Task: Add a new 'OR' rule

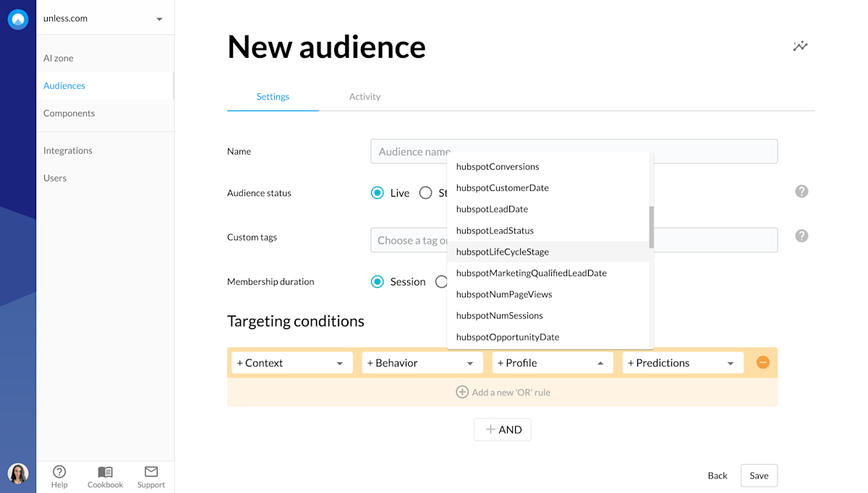Action: (x=502, y=392)
